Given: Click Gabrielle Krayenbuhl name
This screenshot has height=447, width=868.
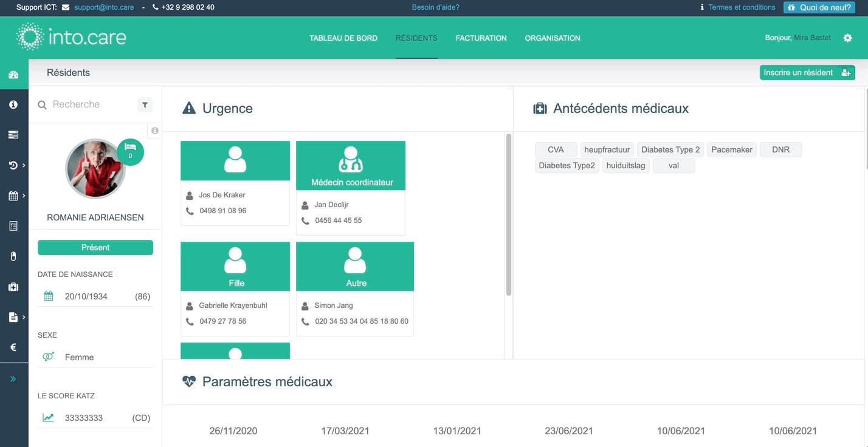Looking at the screenshot, I should 233,305.
